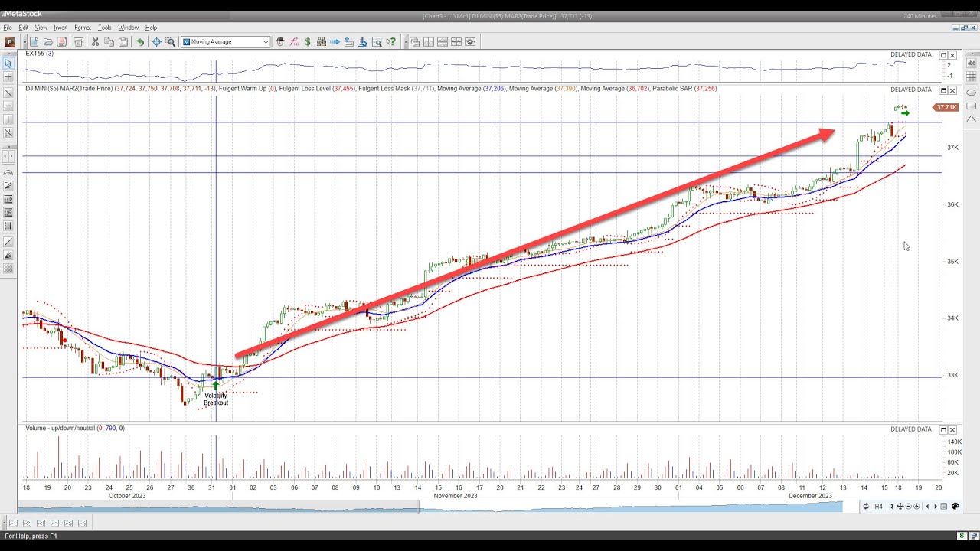980x551 pixels.
Task: Zoom in using the plus circle icon
Action: tap(916, 506)
